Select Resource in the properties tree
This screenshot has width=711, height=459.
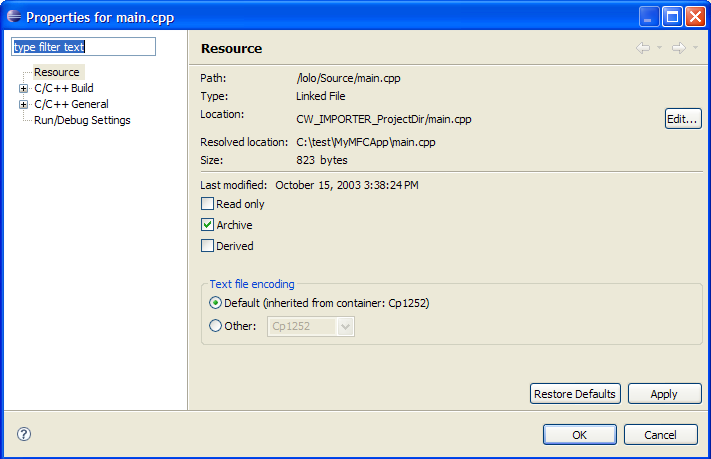click(x=56, y=72)
